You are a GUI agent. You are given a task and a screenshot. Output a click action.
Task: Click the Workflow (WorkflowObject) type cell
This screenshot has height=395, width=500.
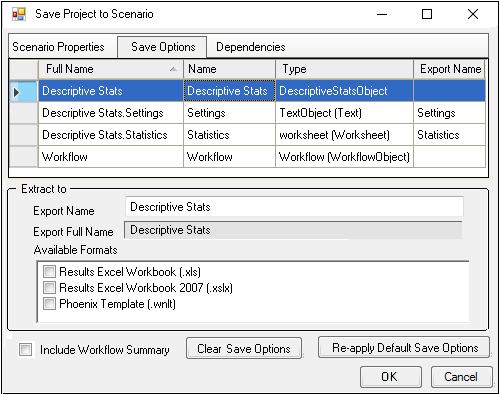(344, 157)
